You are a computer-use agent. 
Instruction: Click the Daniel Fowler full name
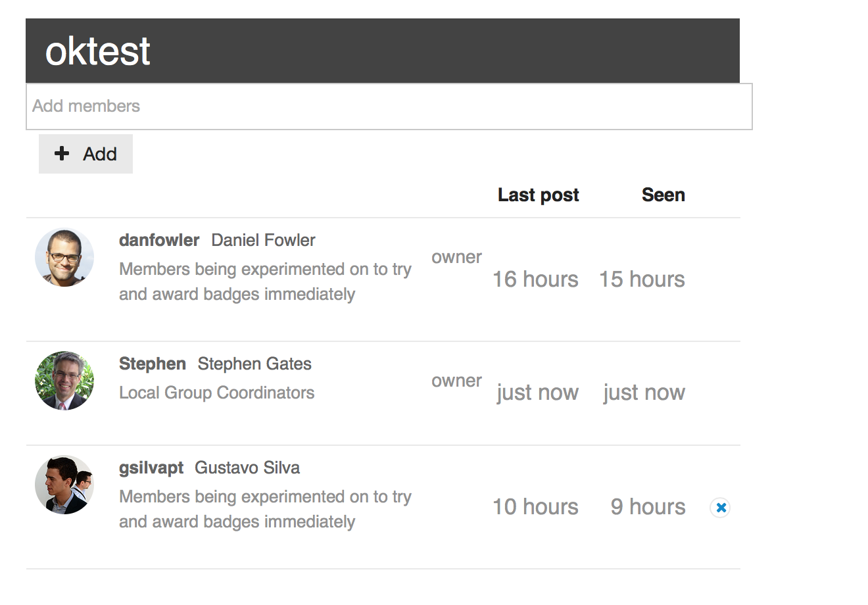point(263,241)
